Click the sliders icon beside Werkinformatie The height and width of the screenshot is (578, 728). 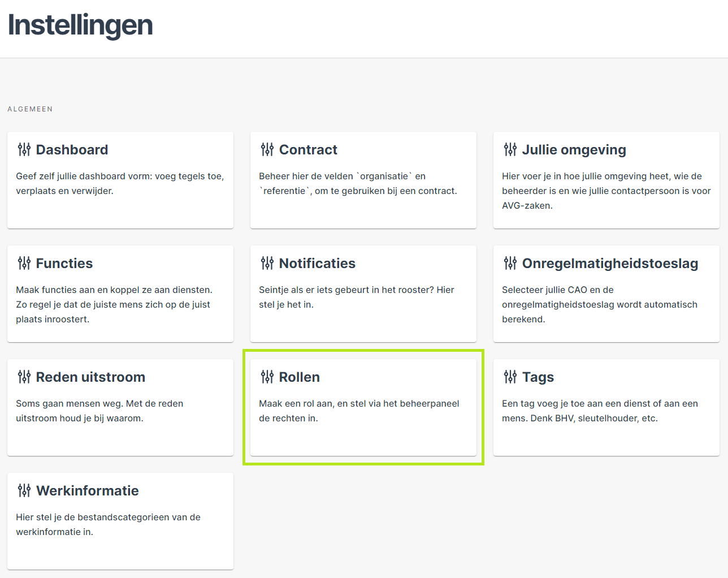[24, 490]
